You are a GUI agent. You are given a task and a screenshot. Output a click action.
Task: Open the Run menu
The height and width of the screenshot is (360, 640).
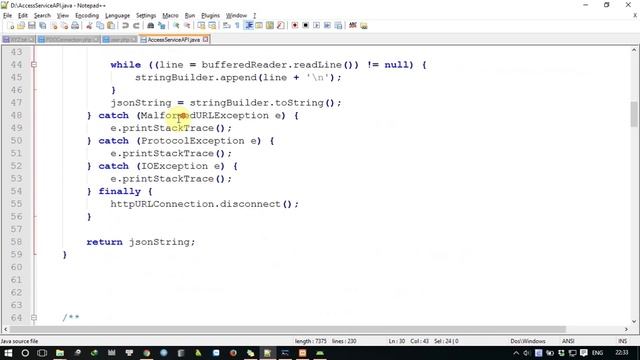(x=190, y=16)
